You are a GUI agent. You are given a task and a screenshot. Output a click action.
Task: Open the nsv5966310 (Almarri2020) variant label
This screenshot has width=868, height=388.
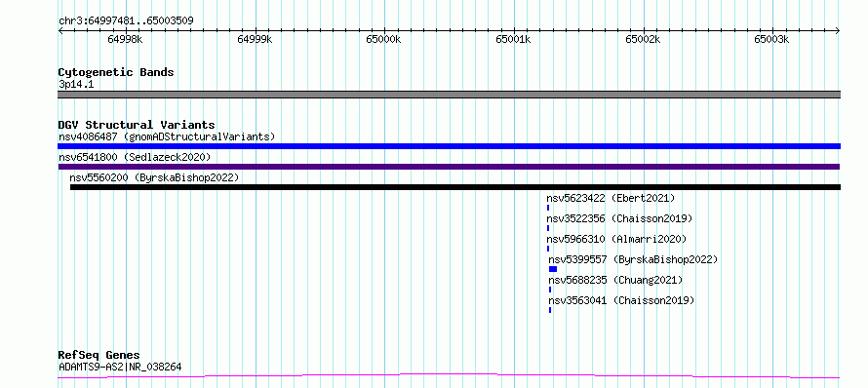pyautogui.click(x=616, y=239)
